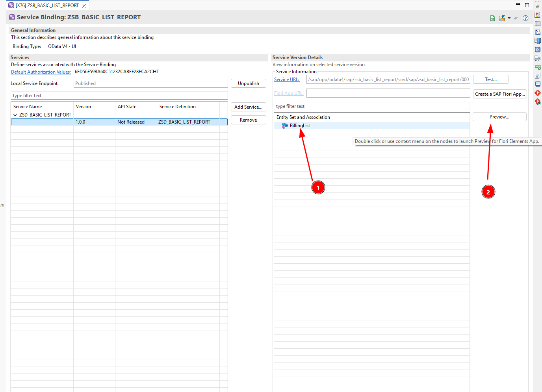Screen dimensions: 542x392
Task: Select the version 1.0.0 cell
Action: [x=95, y=122]
